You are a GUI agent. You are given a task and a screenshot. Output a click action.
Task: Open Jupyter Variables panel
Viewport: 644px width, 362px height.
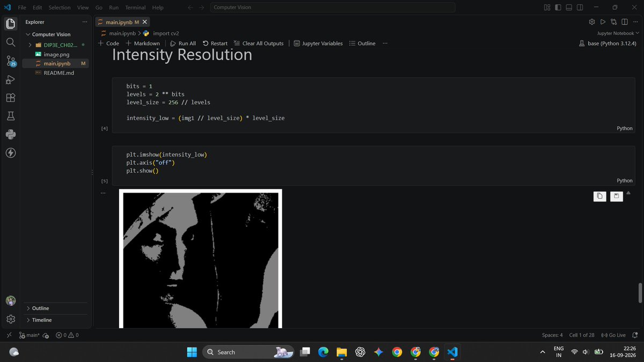point(318,43)
